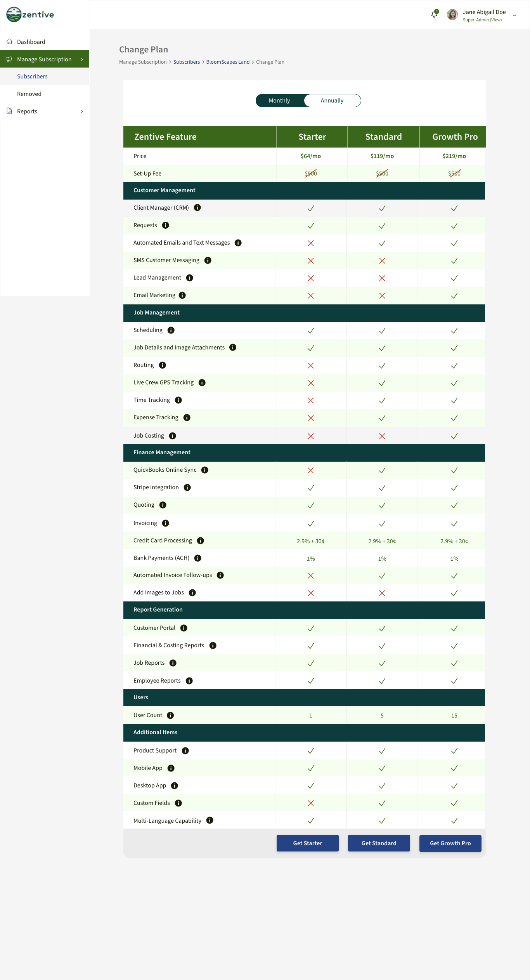The height and width of the screenshot is (980, 530).
Task: Click the Get Growth Pro button
Action: (450, 843)
